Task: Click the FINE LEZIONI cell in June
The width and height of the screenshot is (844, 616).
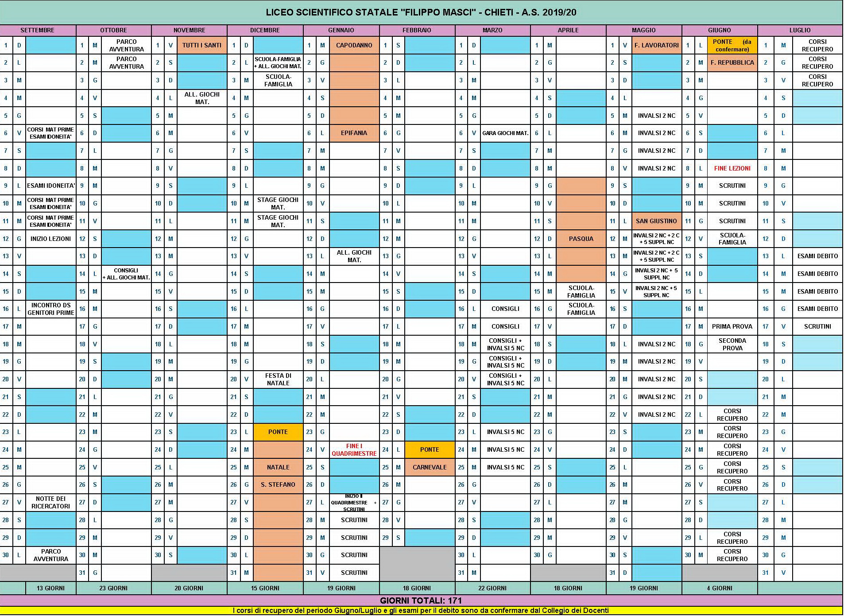Action: (x=732, y=168)
